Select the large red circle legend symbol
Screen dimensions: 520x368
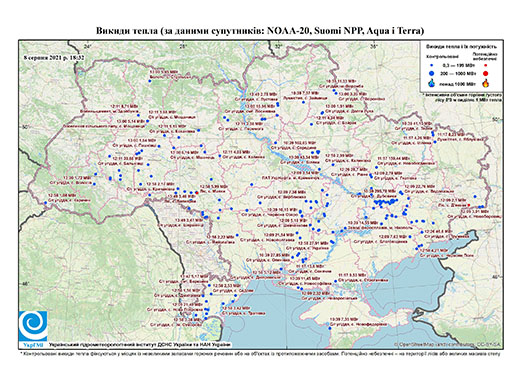click(x=485, y=74)
